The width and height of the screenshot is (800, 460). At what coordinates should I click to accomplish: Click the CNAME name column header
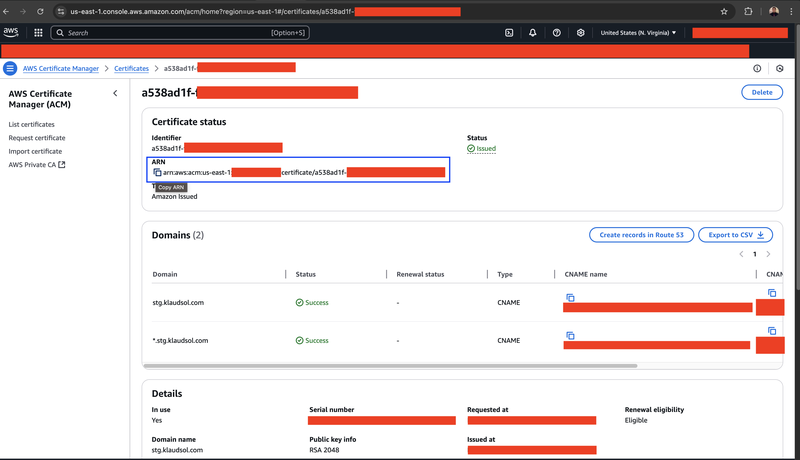[586, 274]
